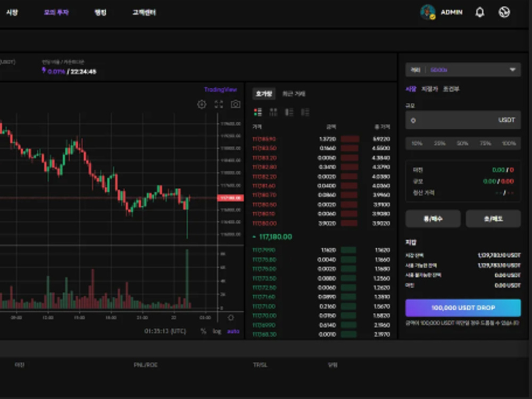The image size is (532, 399).
Task: Open 고객센터 navigation item
Action: pyautogui.click(x=144, y=13)
